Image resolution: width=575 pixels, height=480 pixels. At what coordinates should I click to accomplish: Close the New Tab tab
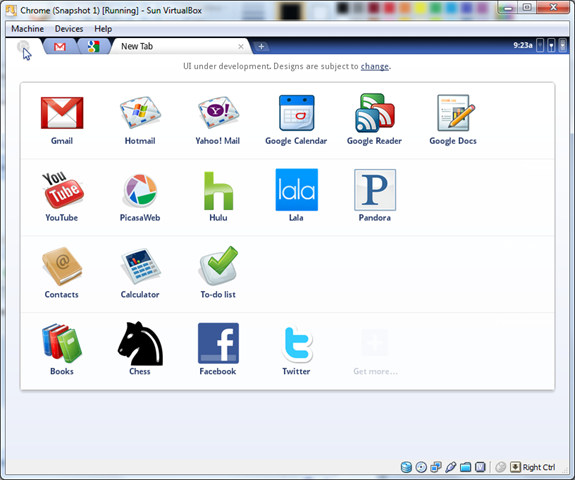pyautogui.click(x=241, y=47)
